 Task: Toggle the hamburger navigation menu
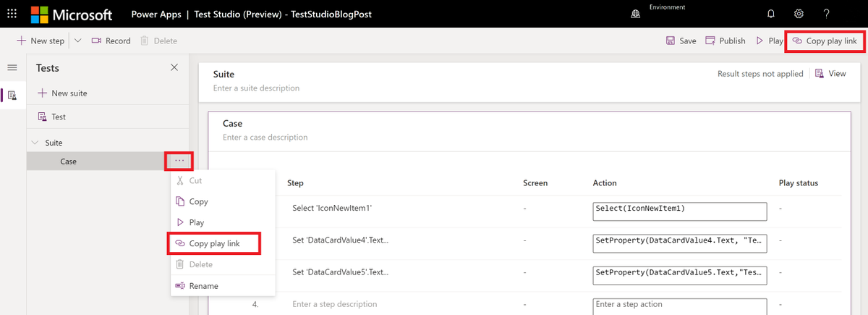[12, 67]
